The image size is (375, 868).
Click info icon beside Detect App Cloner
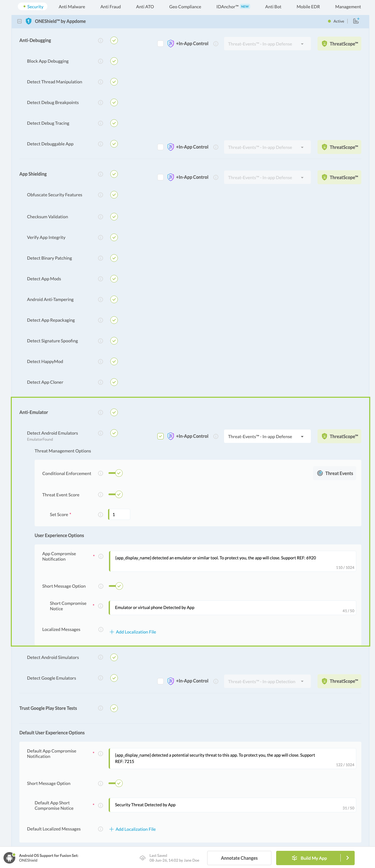100,382
